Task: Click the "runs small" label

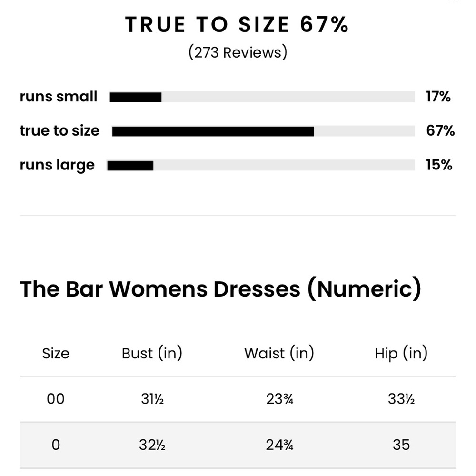Action: click(59, 97)
